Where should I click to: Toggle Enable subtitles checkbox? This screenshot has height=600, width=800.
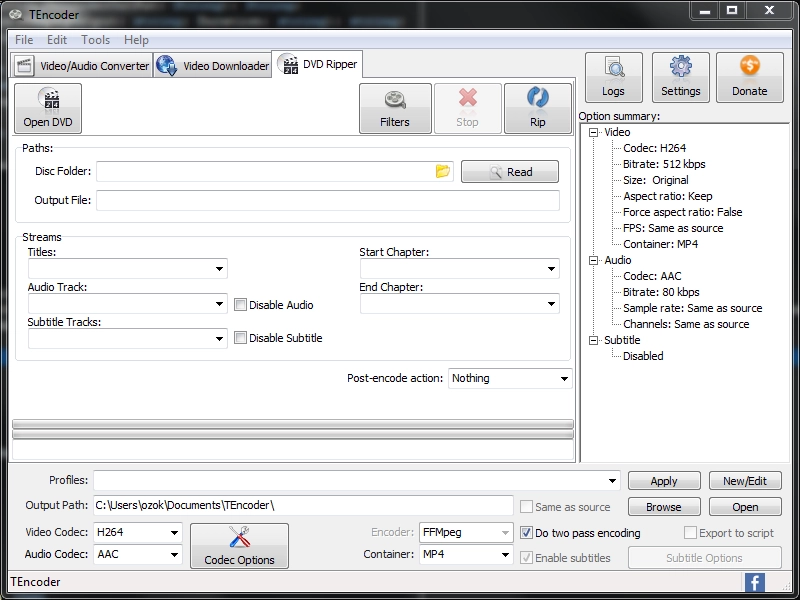coord(526,558)
